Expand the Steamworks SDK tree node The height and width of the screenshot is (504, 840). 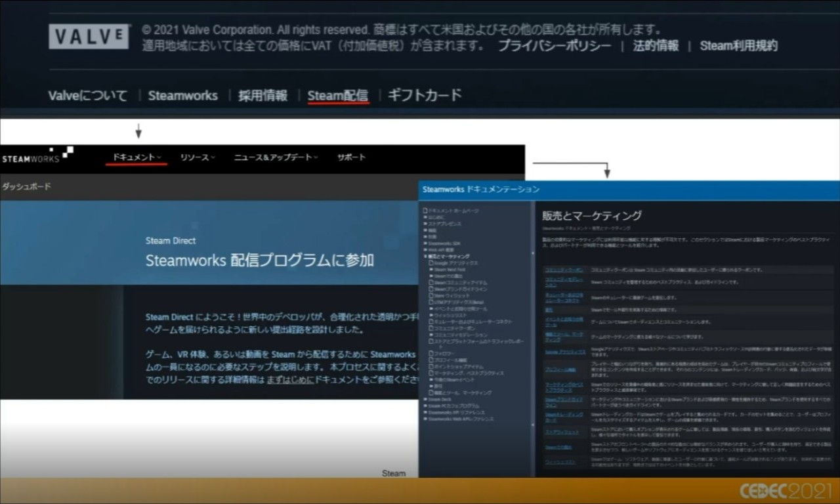pyautogui.click(x=425, y=243)
